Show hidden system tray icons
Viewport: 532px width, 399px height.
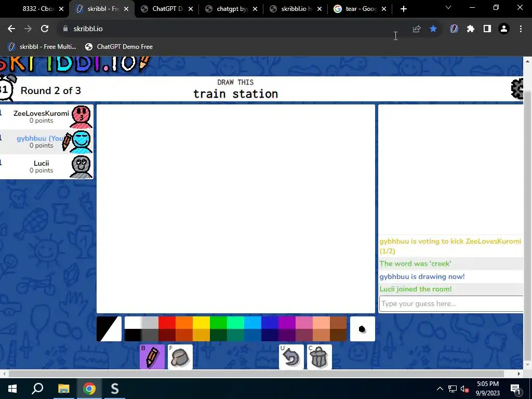(x=440, y=389)
